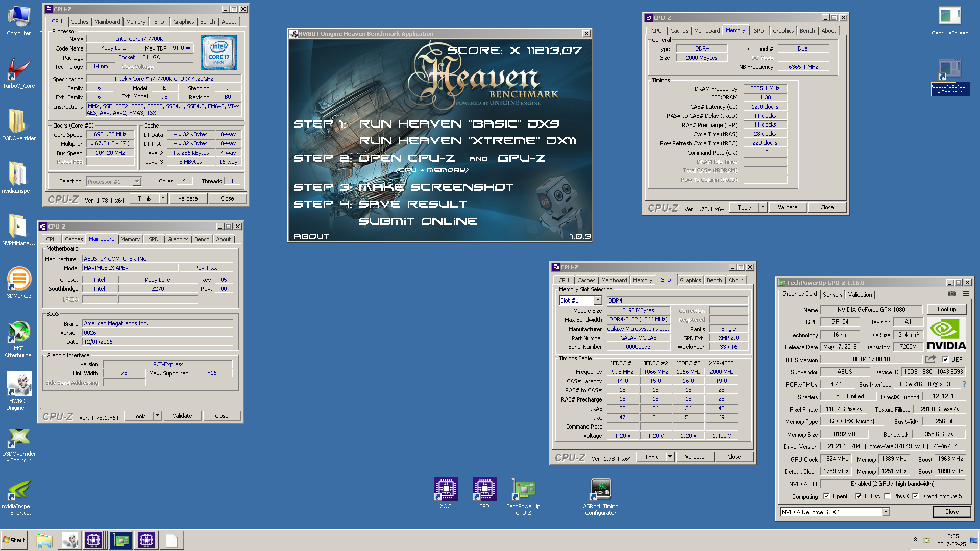Open Windows Explorer from the taskbar
Screen dimensions: 980x551
pos(44,540)
